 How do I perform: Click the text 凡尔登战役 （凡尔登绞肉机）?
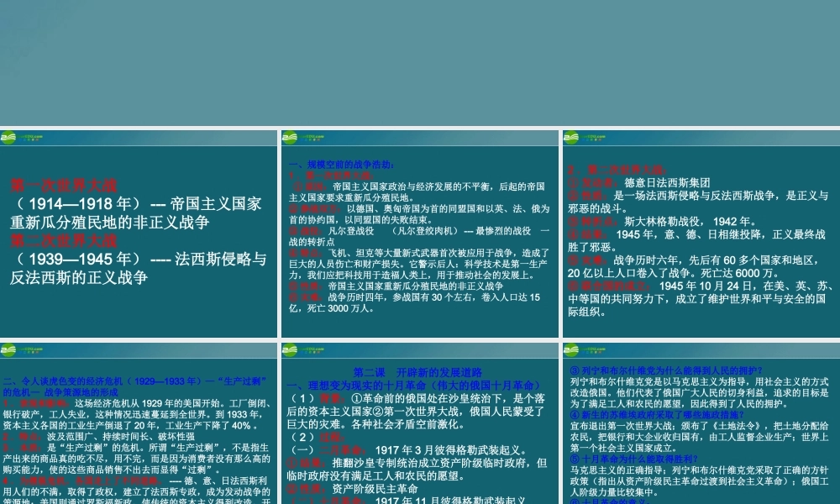click(x=394, y=231)
